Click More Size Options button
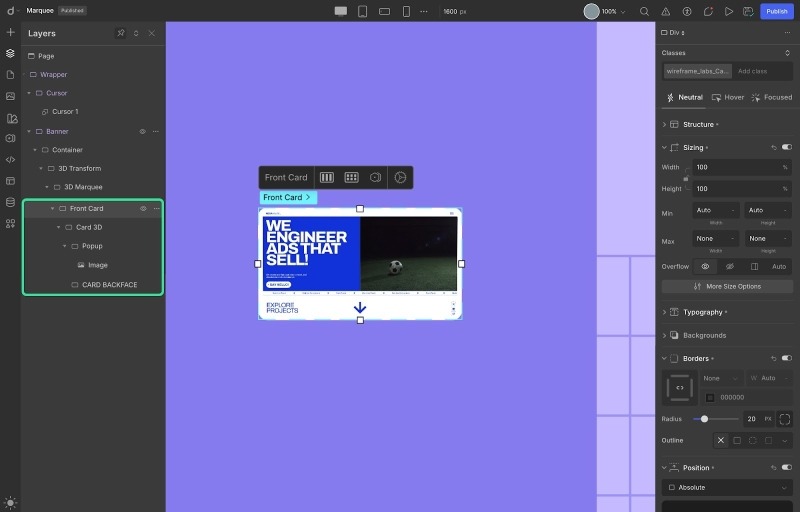The width and height of the screenshot is (800, 512). click(x=727, y=286)
